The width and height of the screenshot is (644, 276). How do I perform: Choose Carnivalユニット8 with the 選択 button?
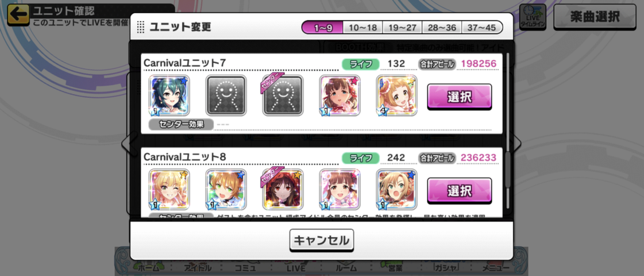tap(459, 190)
